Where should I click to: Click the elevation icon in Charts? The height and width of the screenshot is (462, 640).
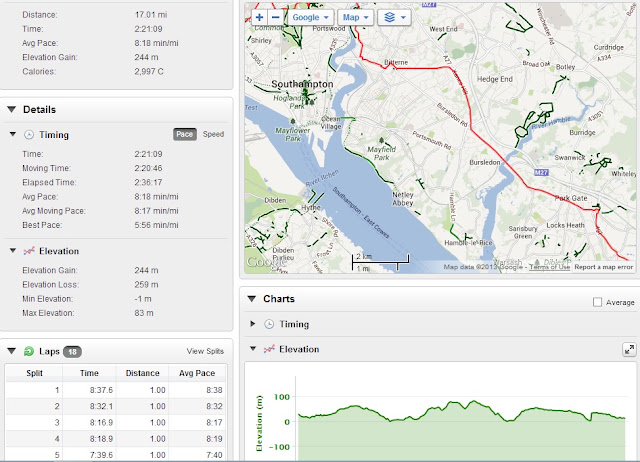click(269, 349)
